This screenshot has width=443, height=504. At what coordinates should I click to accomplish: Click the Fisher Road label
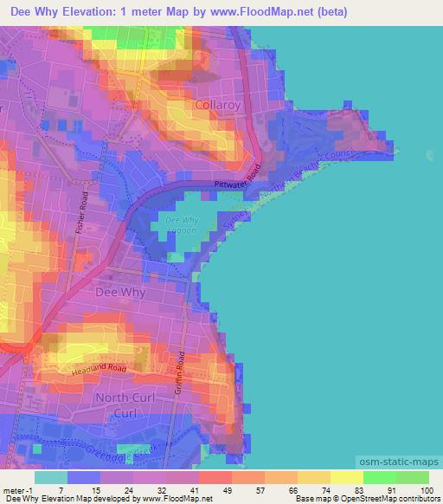click(x=82, y=212)
